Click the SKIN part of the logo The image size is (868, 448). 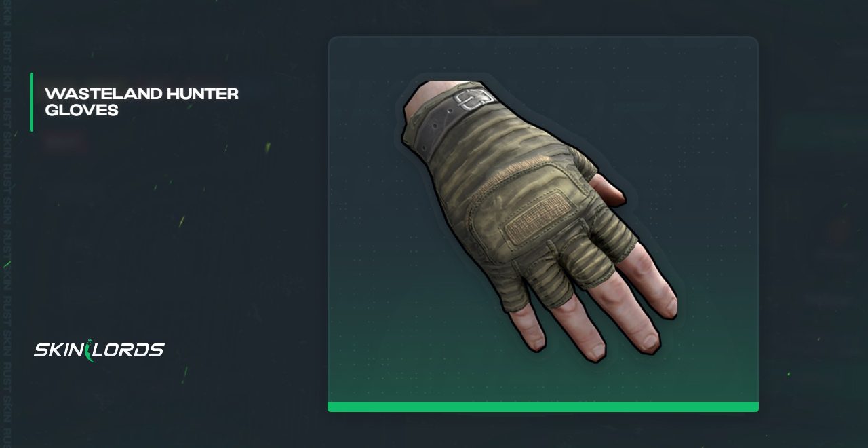coord(59,350)
